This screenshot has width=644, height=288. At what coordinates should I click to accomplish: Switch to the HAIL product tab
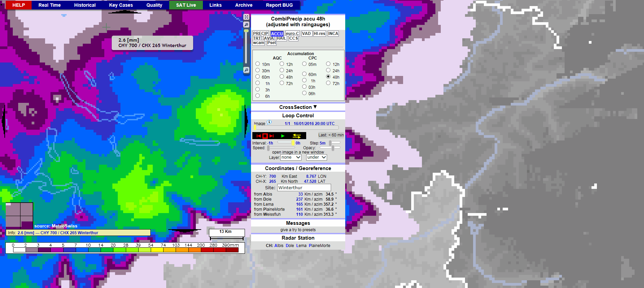282,38
